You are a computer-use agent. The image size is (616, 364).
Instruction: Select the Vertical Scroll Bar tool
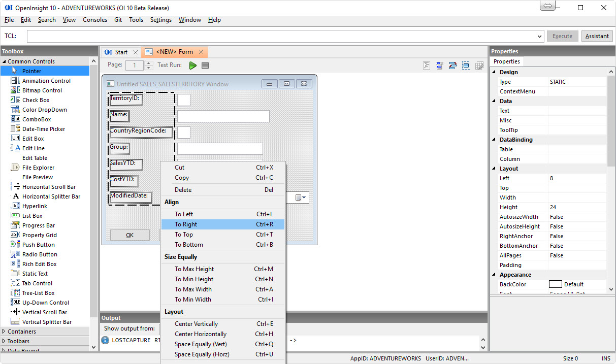(45, 312)
